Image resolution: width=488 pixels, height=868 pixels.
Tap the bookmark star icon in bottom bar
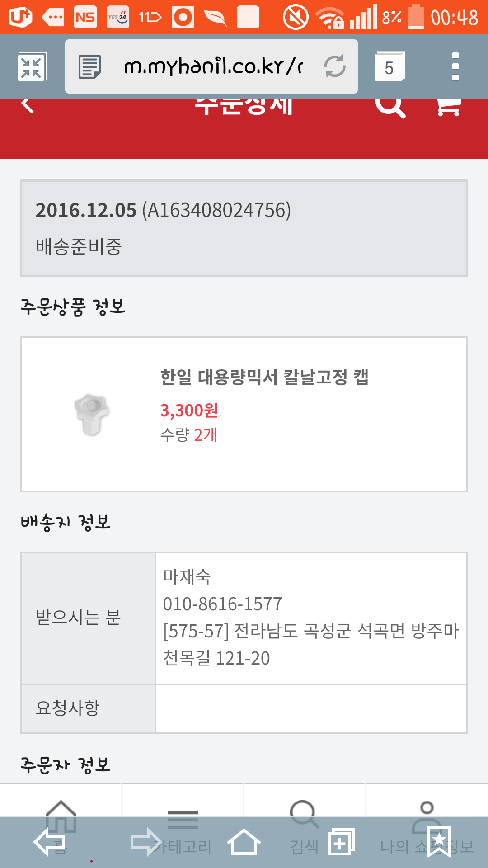click(x=439, y=842)
